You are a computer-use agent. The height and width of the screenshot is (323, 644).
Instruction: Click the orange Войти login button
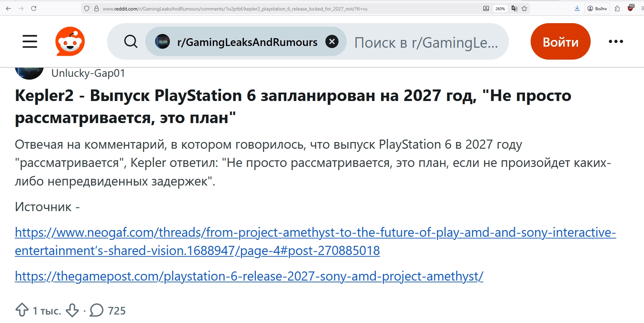[560, 41]
